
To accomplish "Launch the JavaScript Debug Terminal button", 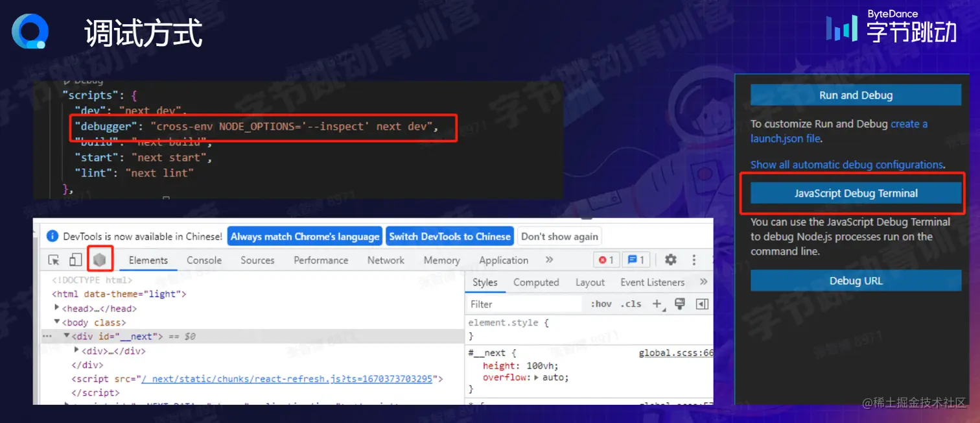I will 856,193.
